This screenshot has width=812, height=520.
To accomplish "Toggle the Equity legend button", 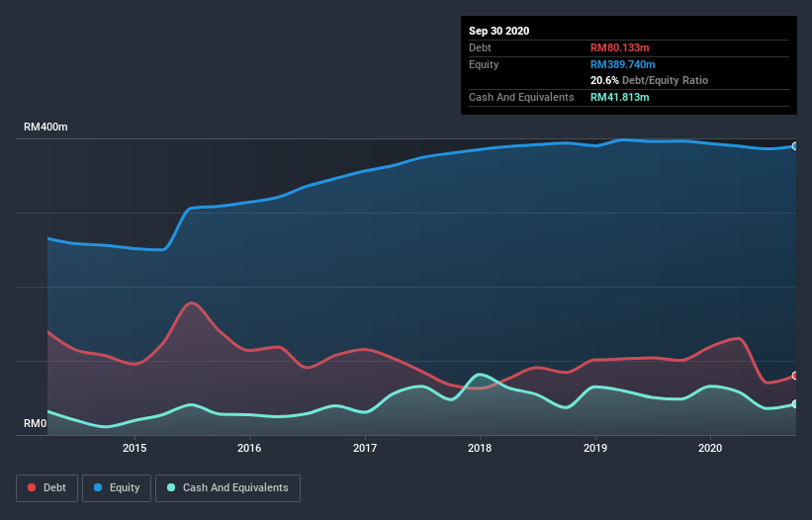I will tap(117, 488).
